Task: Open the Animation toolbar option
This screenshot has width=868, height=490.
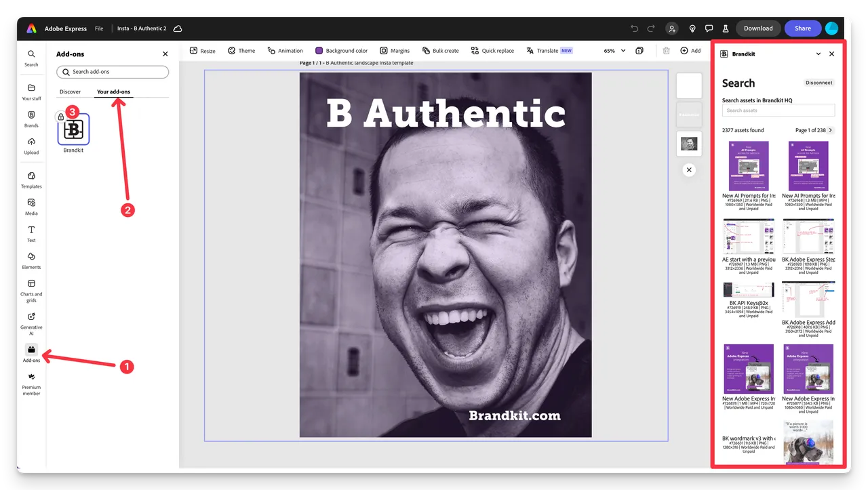Action: 285,51
